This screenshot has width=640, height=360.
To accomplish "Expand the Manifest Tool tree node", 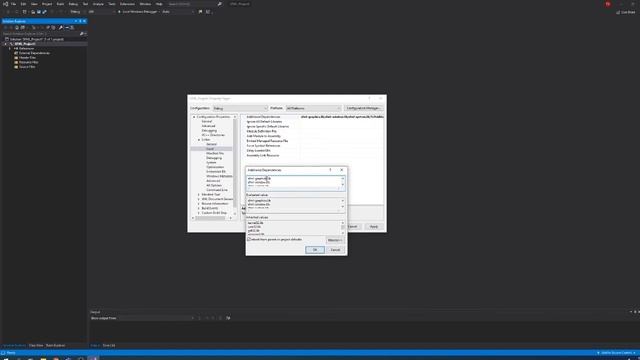I will click(x=199, y=195).
